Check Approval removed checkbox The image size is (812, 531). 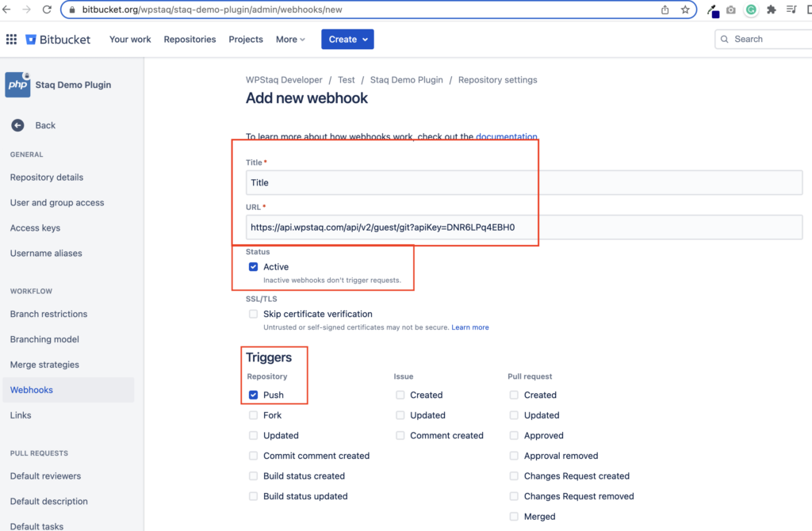514,456
